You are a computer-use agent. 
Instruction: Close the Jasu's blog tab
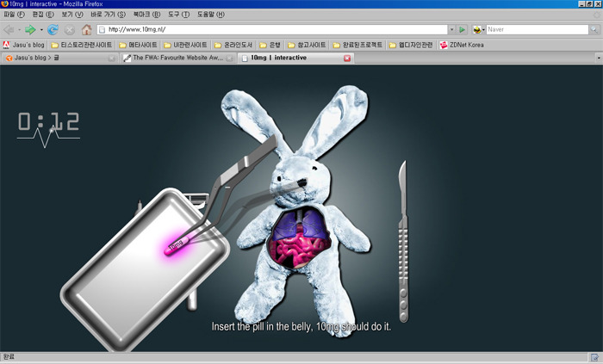coord(111,58)
